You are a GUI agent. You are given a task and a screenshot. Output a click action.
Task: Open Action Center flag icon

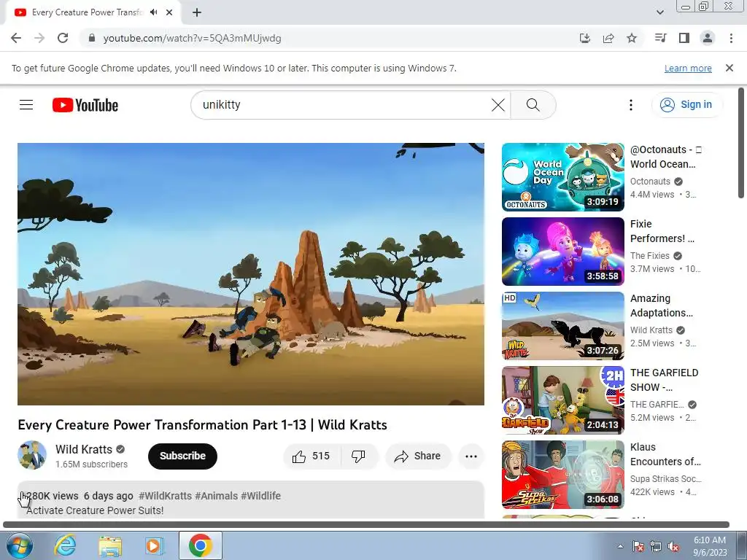click(638, 546)
